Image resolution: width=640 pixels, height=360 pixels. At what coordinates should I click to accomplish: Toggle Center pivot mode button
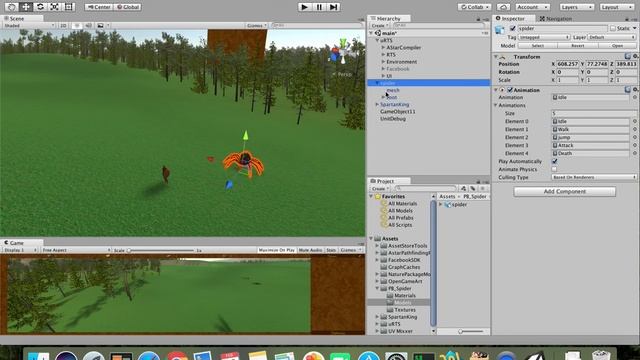99,7
